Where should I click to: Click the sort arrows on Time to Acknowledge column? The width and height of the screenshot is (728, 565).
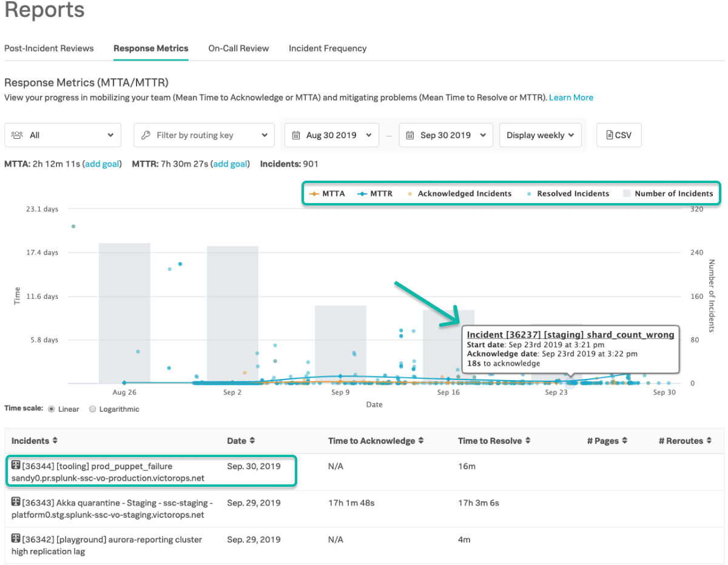[x=420, y=441]
